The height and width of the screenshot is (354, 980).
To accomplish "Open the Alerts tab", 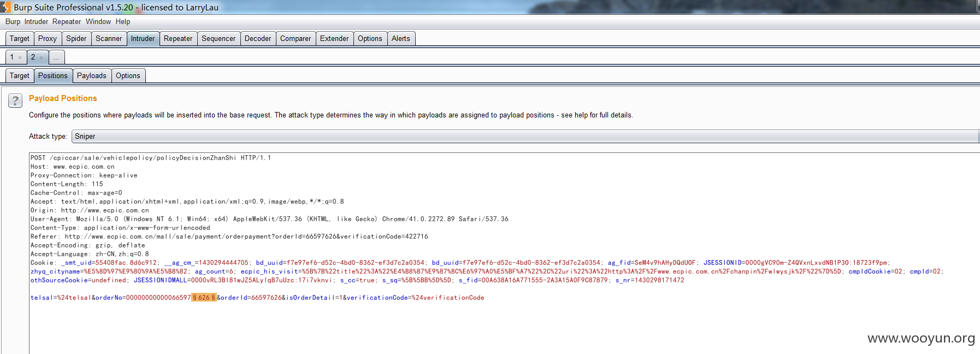I will pos(400,38).
